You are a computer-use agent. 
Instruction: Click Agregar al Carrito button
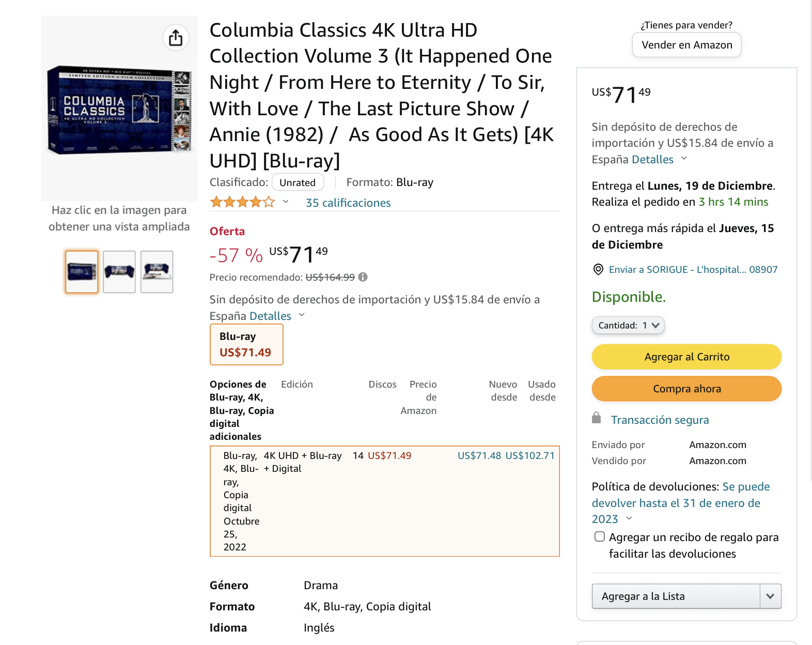(x=686, y=357)
